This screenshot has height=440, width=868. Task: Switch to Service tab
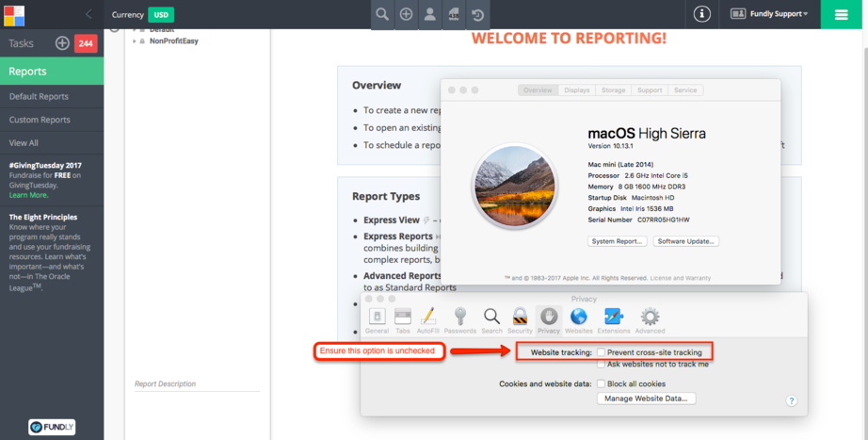click(685, 90)
